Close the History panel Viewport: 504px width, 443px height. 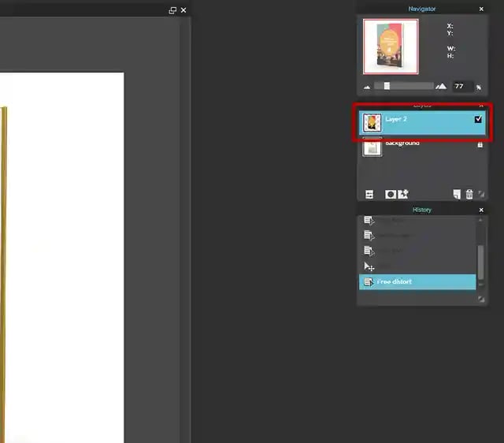pos(481,210)
